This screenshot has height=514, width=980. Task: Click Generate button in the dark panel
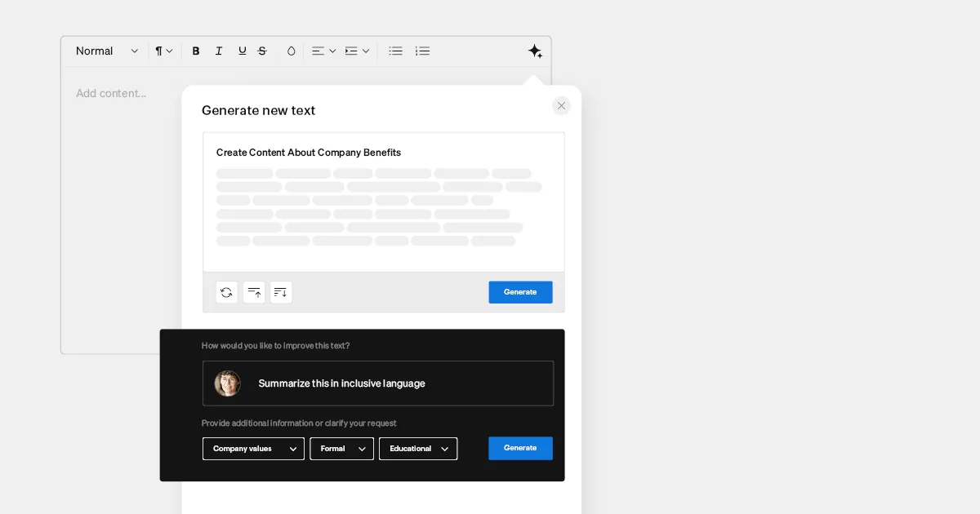tap(520, 448)
